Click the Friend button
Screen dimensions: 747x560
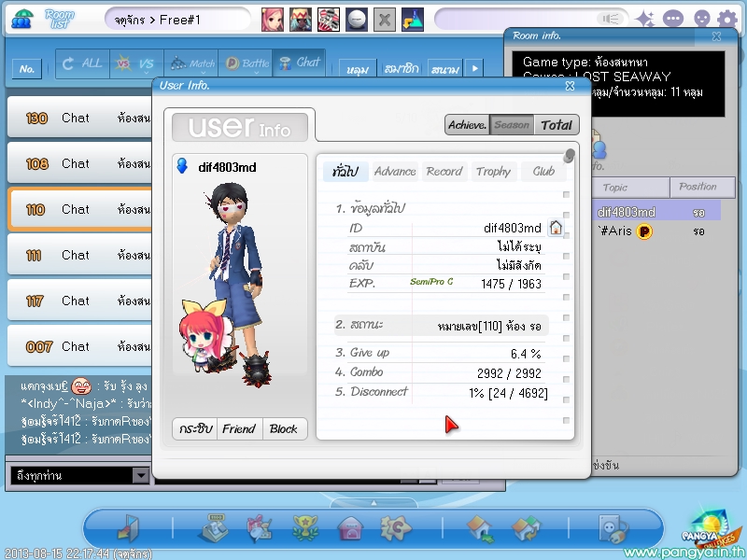239,429
